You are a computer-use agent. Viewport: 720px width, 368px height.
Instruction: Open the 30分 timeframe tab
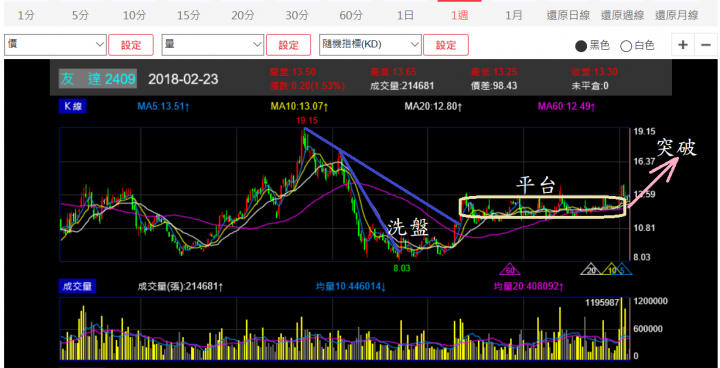[297, 15]
